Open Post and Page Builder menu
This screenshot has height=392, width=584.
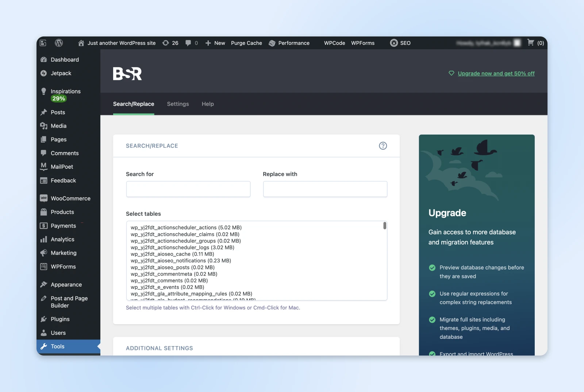(68, 302)
